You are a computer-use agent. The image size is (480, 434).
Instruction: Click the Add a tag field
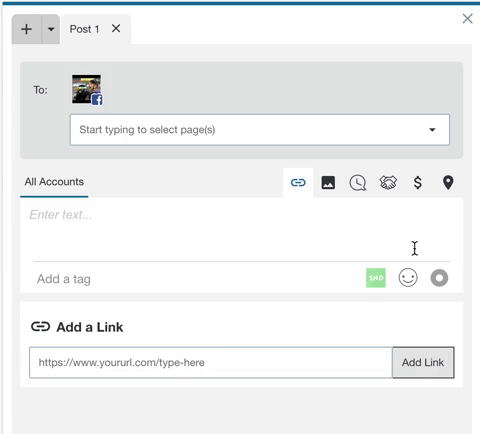point(197,279)
